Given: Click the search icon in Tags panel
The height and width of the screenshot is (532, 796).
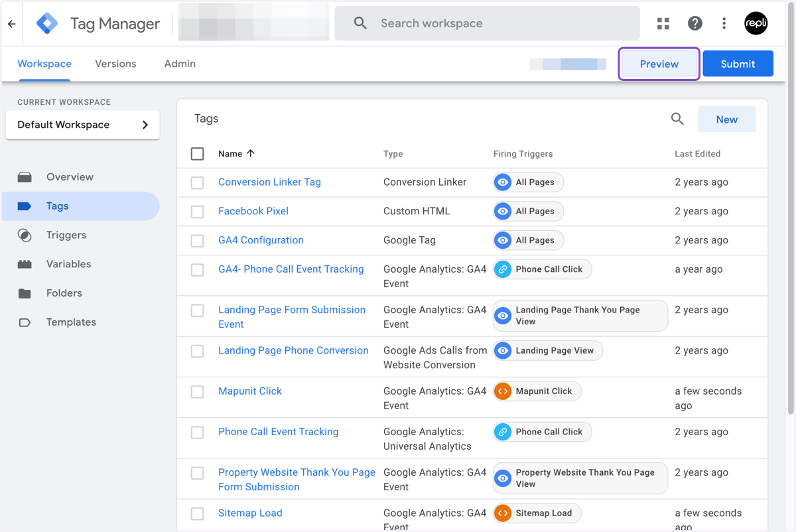Looking at the screenshot, I should 677,119.
